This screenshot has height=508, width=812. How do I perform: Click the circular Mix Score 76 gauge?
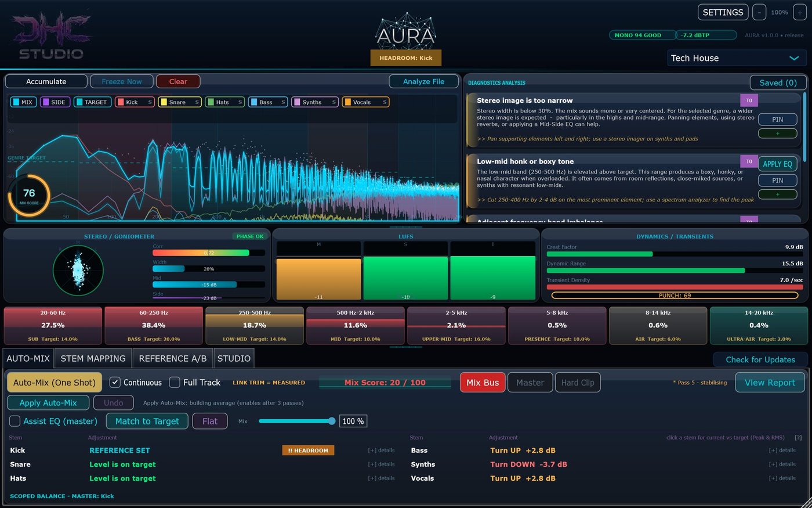(x=29, y=195)
